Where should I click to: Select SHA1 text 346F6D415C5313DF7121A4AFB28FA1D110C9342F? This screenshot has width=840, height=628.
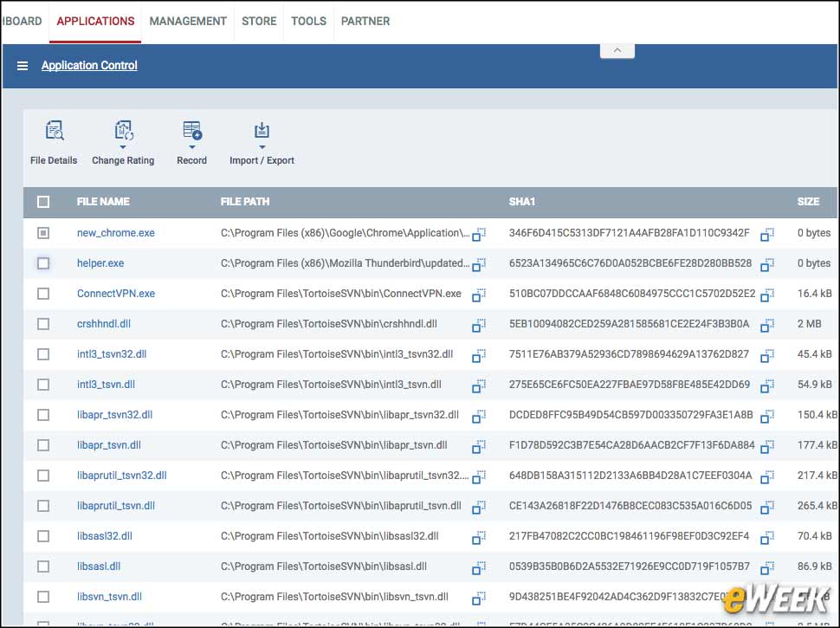629,233
